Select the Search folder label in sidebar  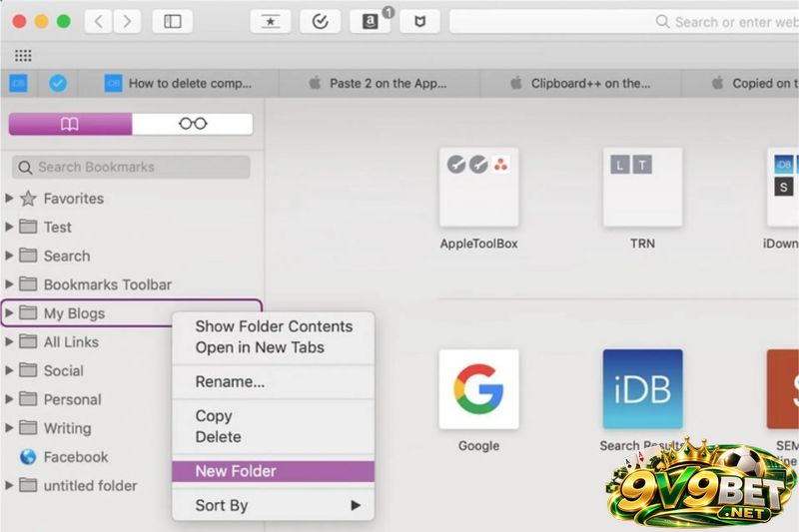(x=67, y=257)
